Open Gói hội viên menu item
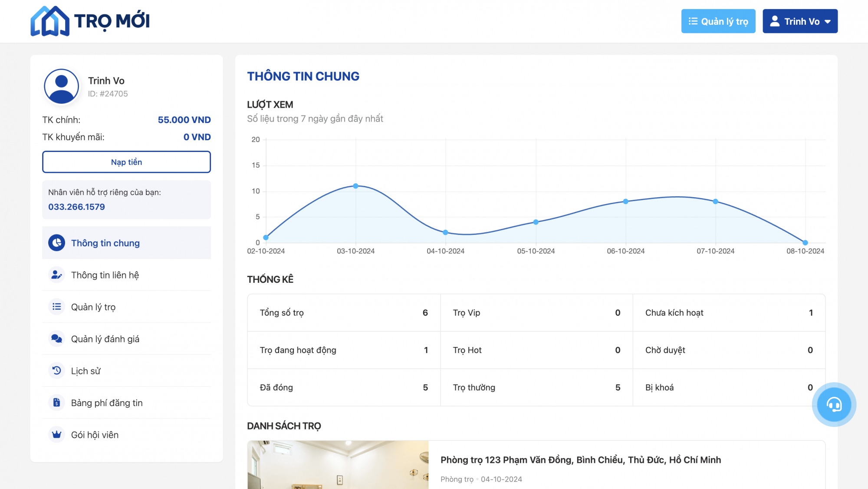Screen dimensions: 868x489 [x=126, y=434]
